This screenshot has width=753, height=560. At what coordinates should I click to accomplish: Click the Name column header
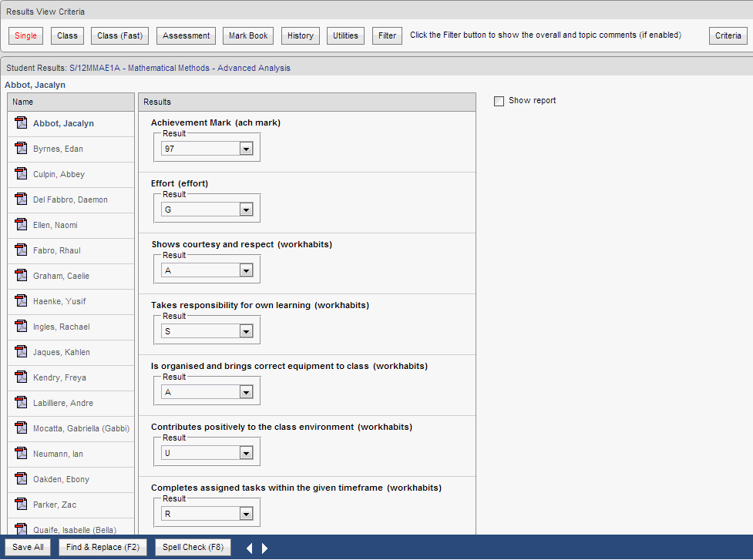point(71,102)
